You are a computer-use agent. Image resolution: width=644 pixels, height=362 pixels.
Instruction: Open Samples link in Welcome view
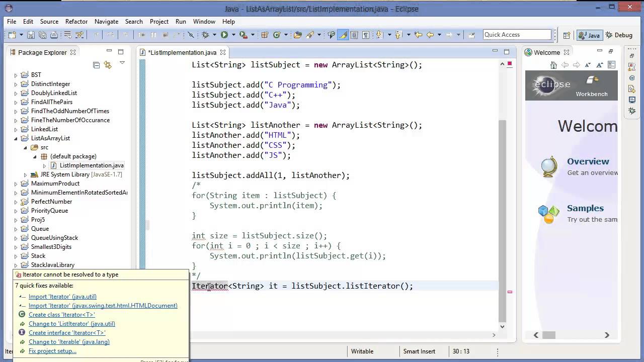pos(585,208)
